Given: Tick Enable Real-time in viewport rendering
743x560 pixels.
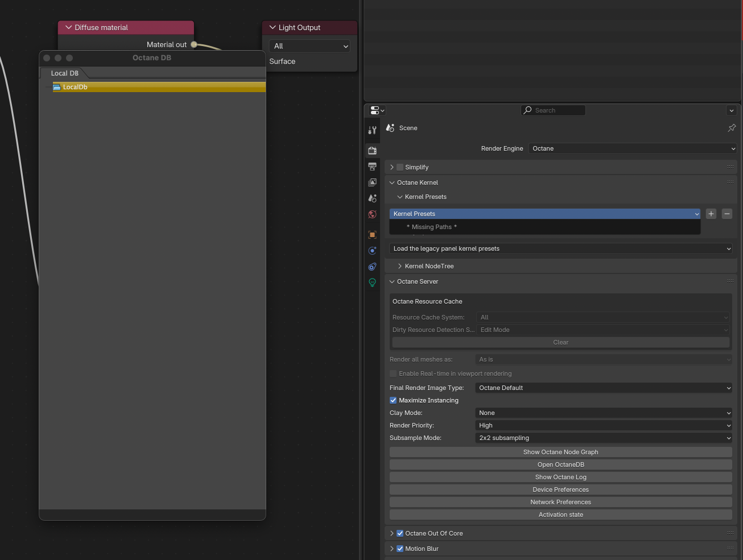Looking at the screenshot, I should point(393,374).
